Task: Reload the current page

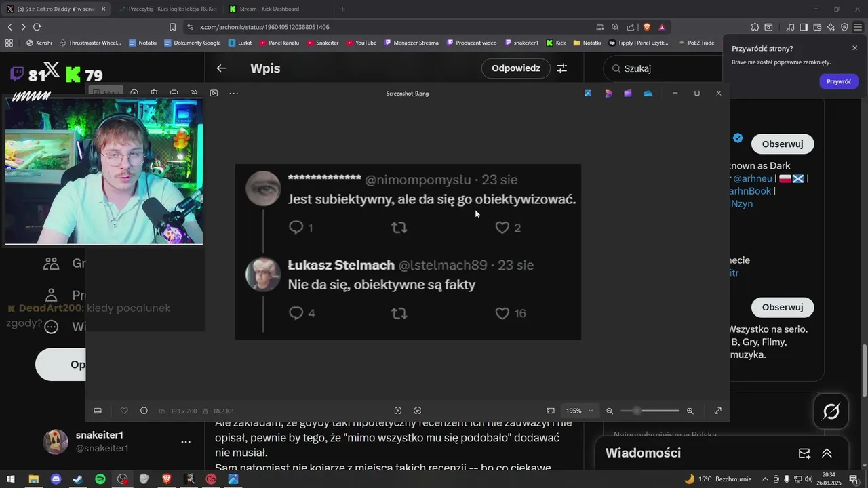Action: coord(37,27)
